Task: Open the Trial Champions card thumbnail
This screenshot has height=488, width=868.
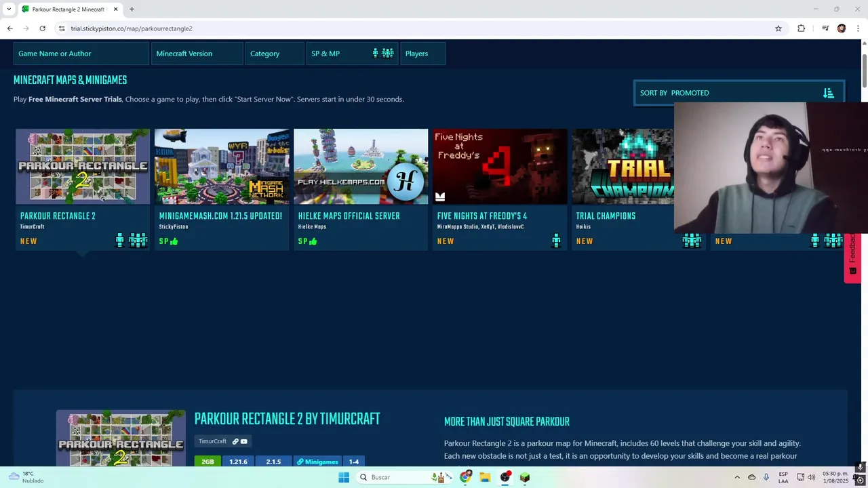Action: click(623, 166)
